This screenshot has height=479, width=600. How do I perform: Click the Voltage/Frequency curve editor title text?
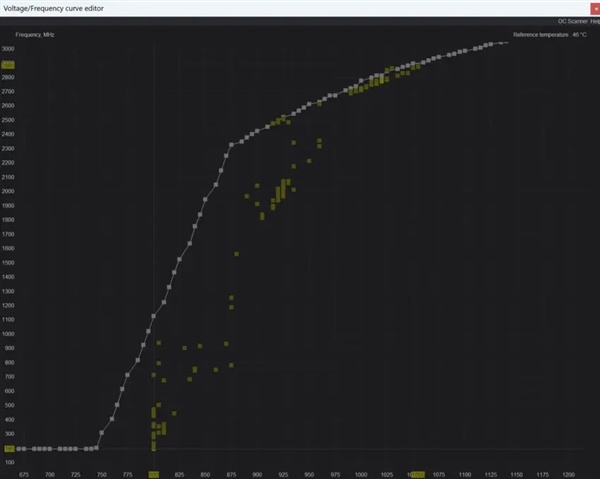click(53, 8)
